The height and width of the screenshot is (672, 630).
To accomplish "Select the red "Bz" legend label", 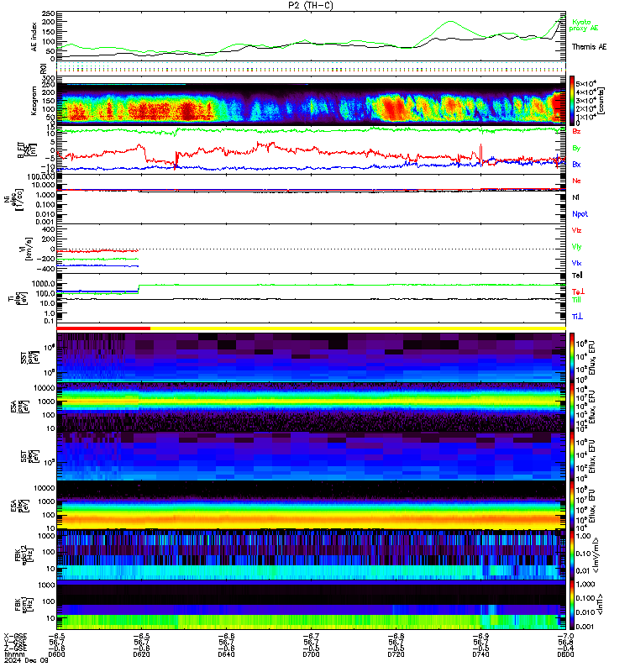I will [x=576, y=131].
